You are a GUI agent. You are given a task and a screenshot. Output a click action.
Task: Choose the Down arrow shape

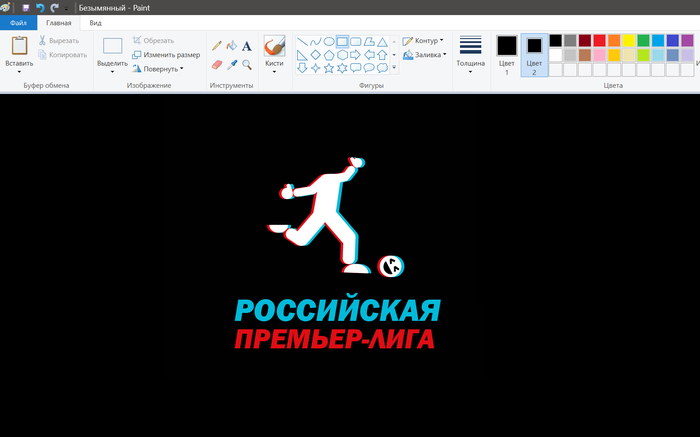pos(302,68)
